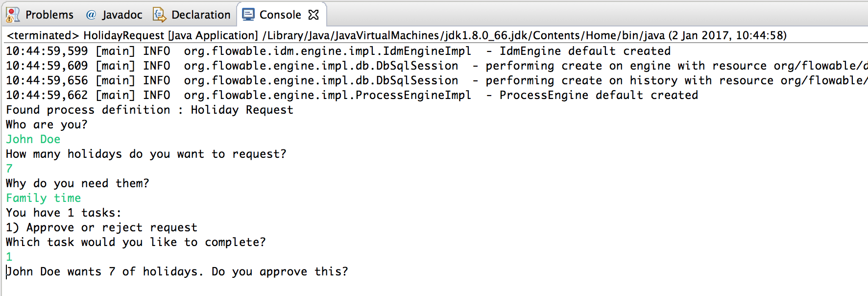This screenshot has height=296, width=868.
Task: Click the 'Family time' response text
Action: coord(43,198)
